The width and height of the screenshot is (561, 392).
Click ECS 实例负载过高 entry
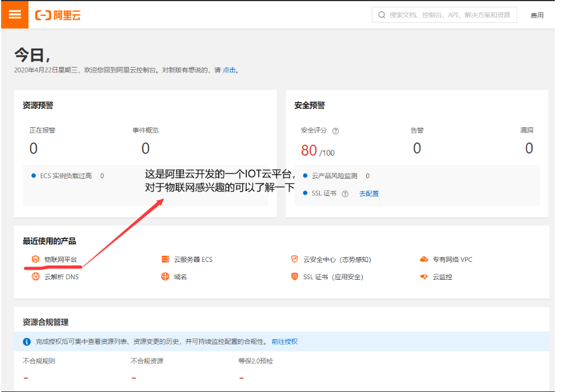(66, 176)
